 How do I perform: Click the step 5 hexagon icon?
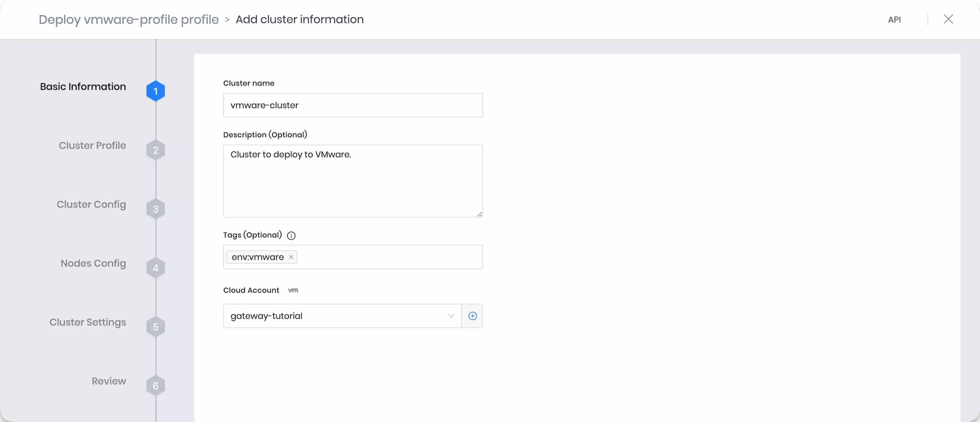[155, 326]
